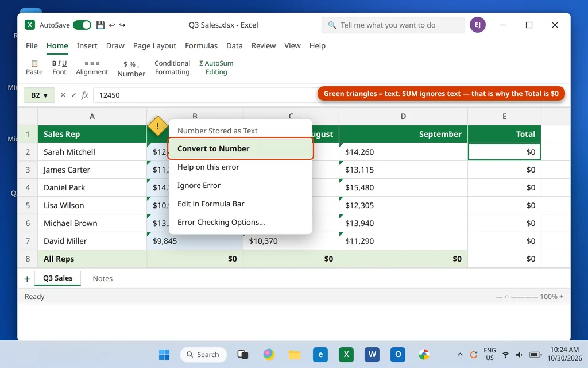Click the September header cell
This screenshot has width=588, height=368.
point(403,134)
